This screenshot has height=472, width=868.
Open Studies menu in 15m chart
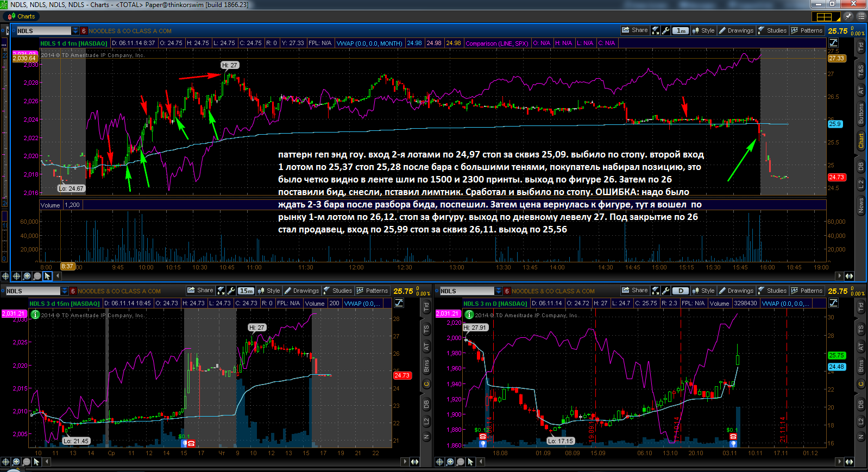pyautogui.click(x=338, y=291)
